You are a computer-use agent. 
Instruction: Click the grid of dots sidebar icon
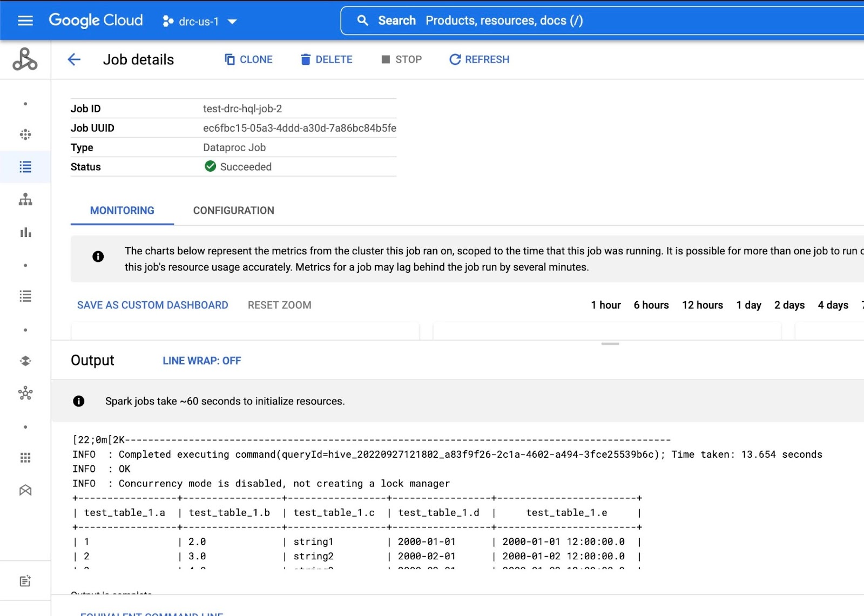25,458
